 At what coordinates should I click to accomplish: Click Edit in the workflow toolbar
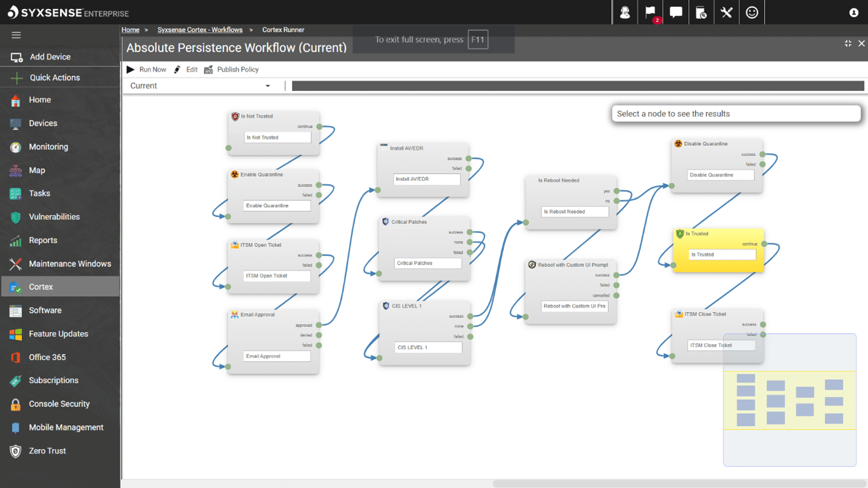tap(186, 70)
